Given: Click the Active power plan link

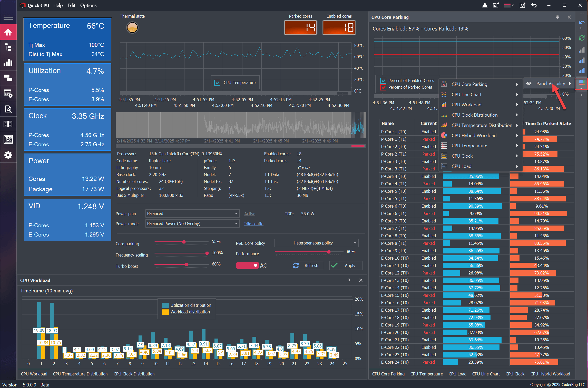Looking at the screenshot, I should click(x=250, y=214).
